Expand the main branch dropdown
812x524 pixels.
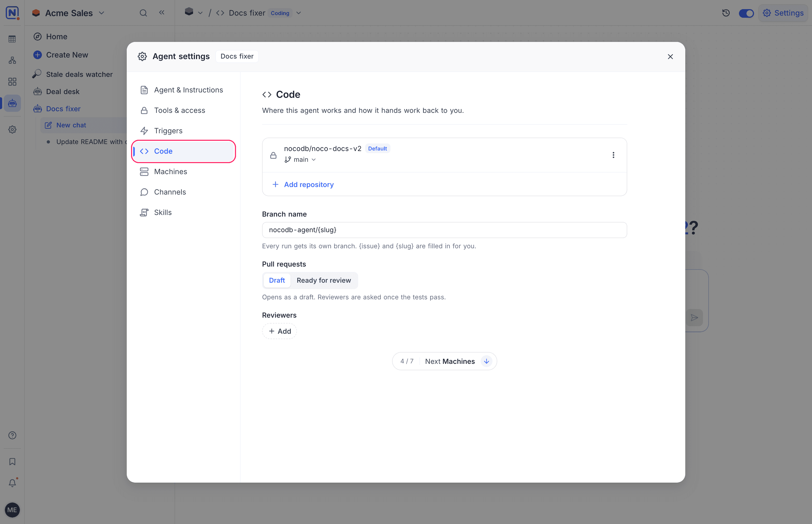pyautogui.click(x=300, y=160)
